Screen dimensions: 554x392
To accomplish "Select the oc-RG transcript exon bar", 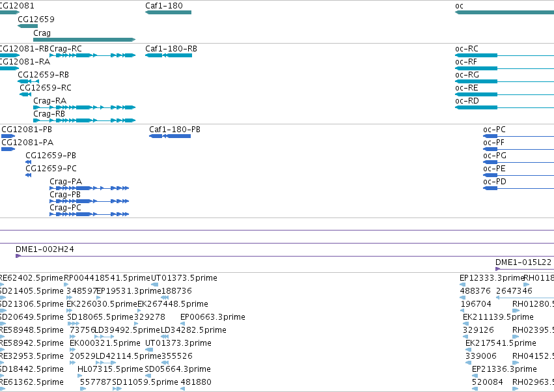I will [476, 81].
